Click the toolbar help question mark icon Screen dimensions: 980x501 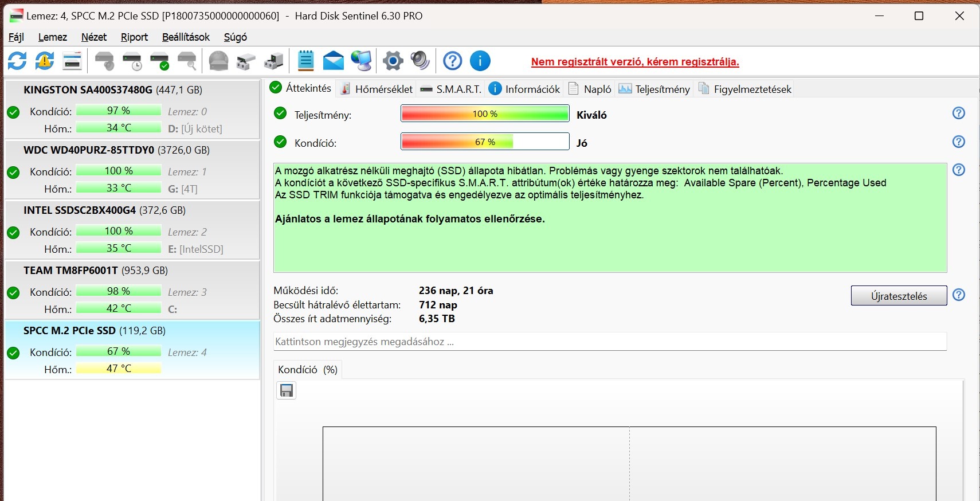453,61
